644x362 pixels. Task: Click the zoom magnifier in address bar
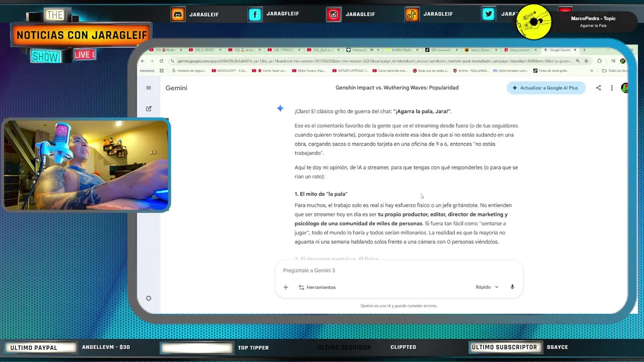[578, 61]
